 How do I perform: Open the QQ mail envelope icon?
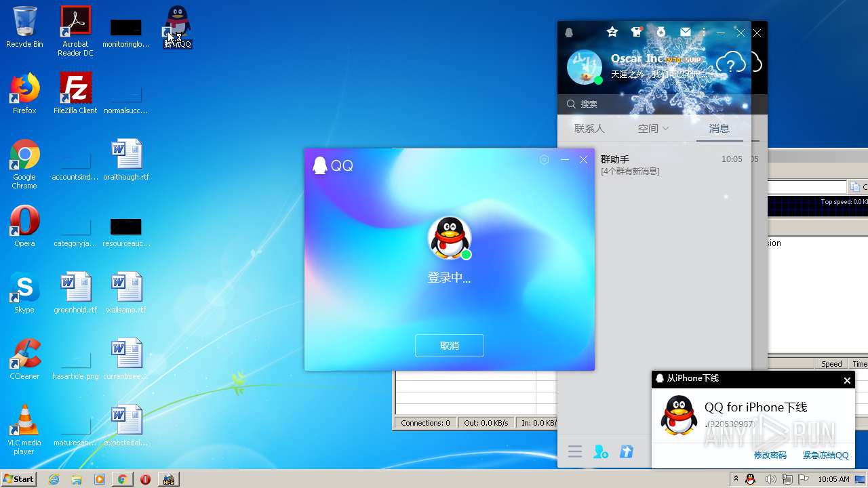coord(686,32)
